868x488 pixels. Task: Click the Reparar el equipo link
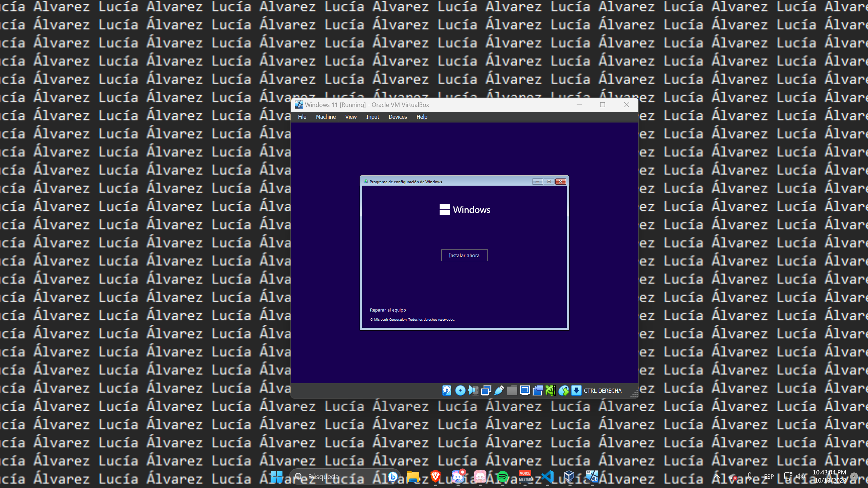click(388, 310)
